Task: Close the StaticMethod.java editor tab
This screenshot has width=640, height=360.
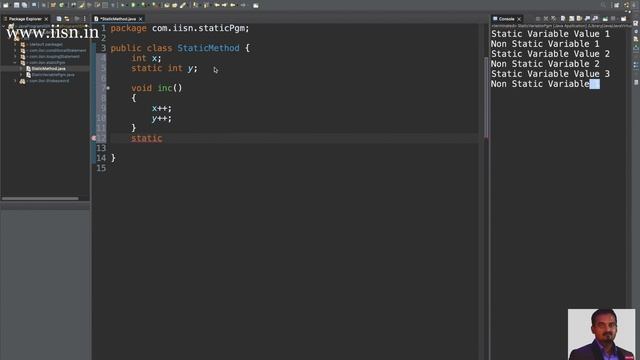Action: (x=140, y=19)
